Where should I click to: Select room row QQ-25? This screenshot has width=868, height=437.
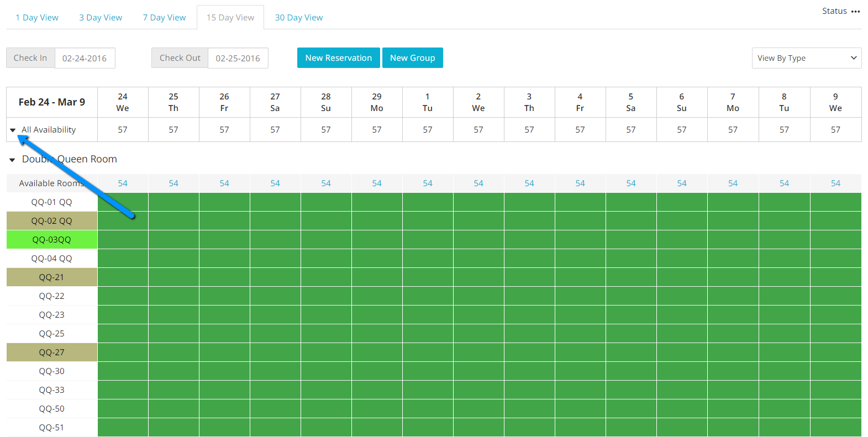pyautogui.click(x=52, y=334)
